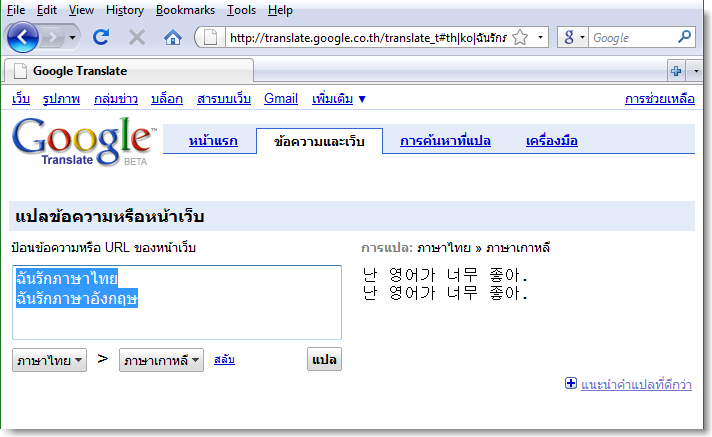Image resolution: width=712 pixels, height=437 pixels.
Task: Open the list all tabs dropdown
Action: click(x=696, y=71)
